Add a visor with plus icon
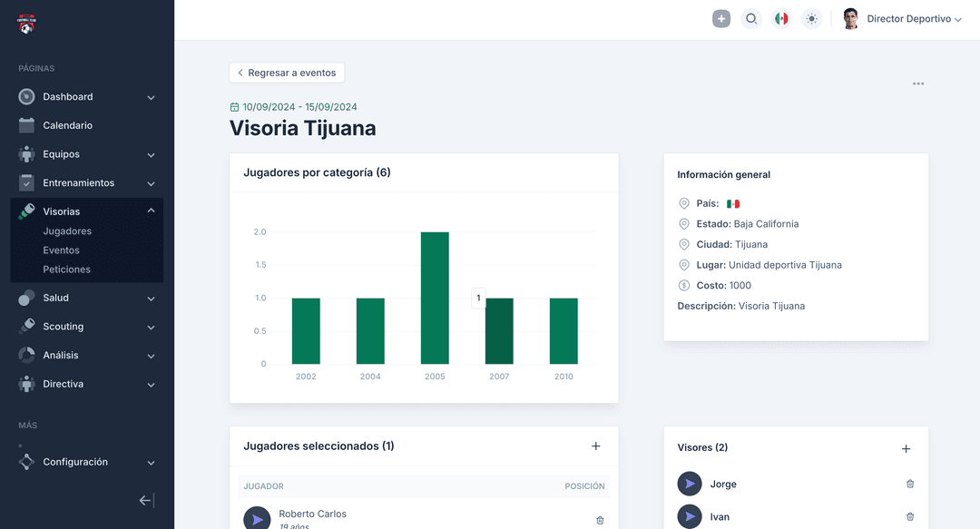This screenshot has width=980, height=529. coord(906,448)
